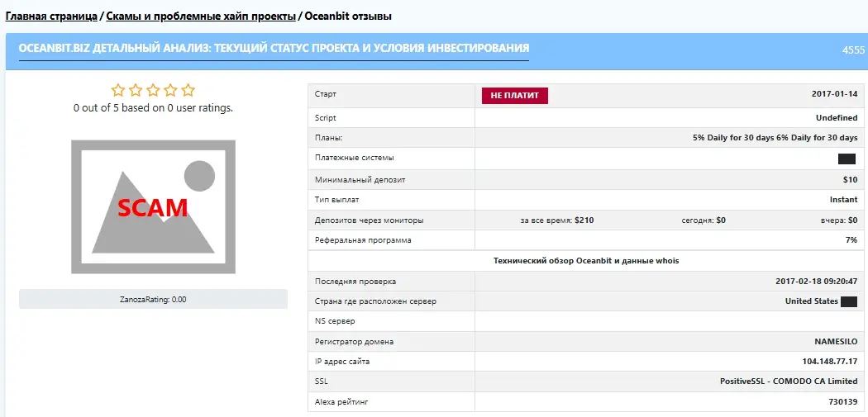The height and width of the screenshot is (417, 868).
Task: Click the PositiveSSL COMODO CA Limited value
Action: [x=789, y=381]
